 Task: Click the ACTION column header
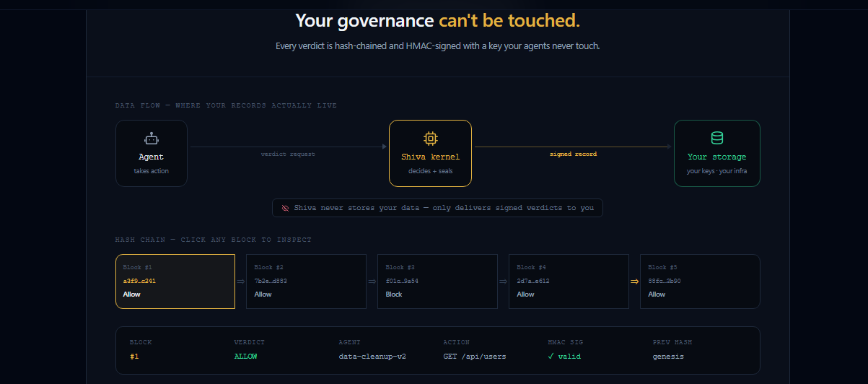pos(457,342)
